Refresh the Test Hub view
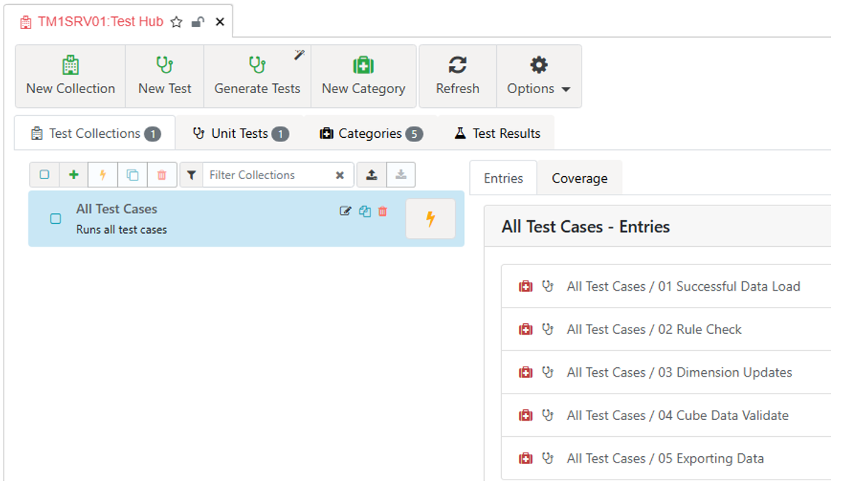The width and height of the screenshot is (868, 491). click(457, 76)
